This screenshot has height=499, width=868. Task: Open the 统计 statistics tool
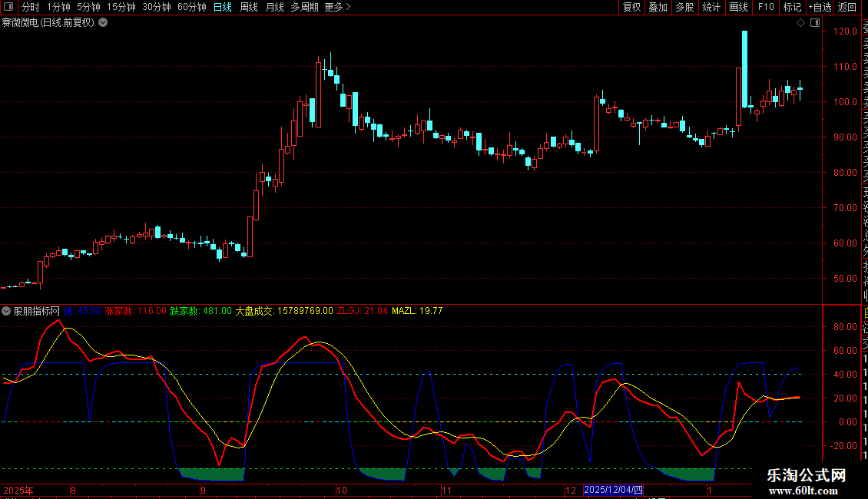pos(711,7)
